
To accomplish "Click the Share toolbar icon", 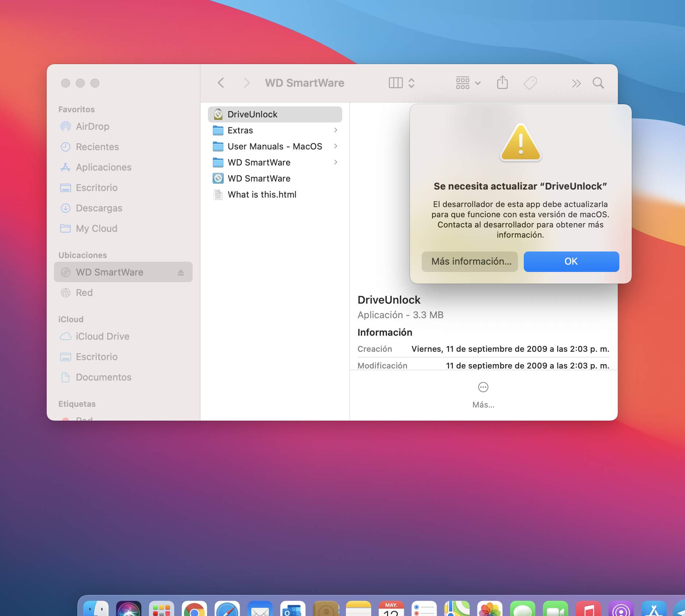I will tap(502, 82).
